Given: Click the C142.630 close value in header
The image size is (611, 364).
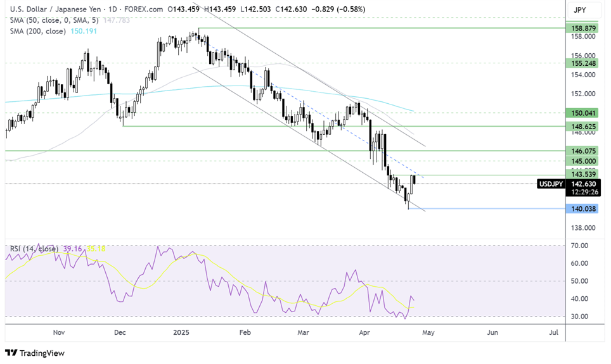Looking at the screenshot, I should 291,9.
